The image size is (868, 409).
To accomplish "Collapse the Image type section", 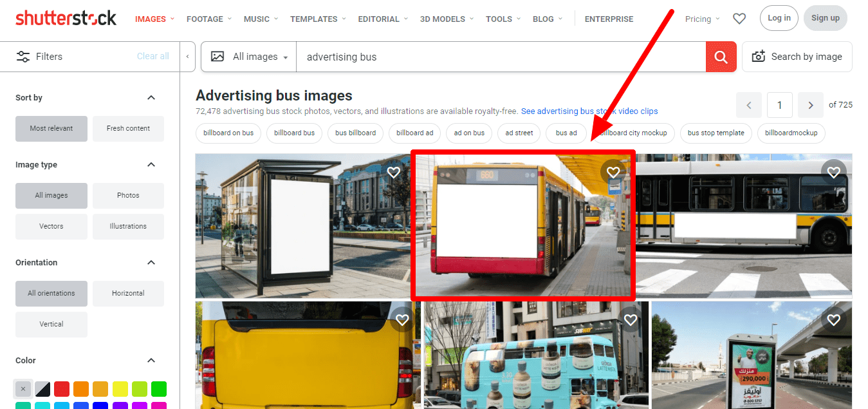I will pos(151,165).
